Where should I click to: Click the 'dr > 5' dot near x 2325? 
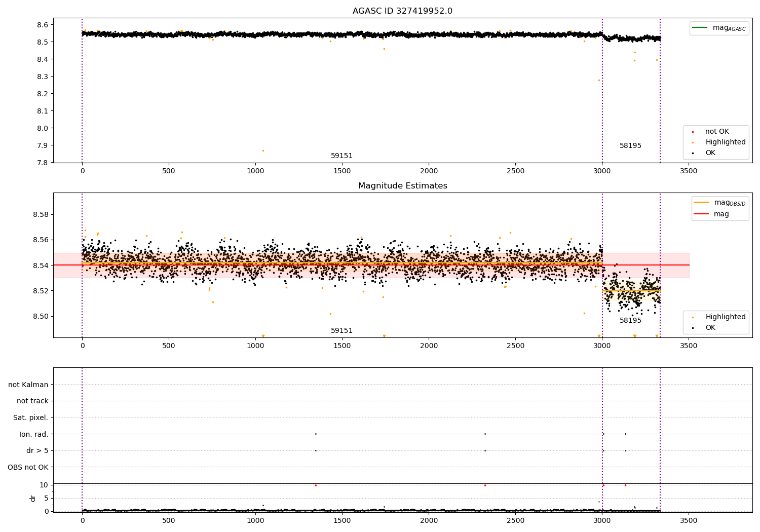click(485, 450)
